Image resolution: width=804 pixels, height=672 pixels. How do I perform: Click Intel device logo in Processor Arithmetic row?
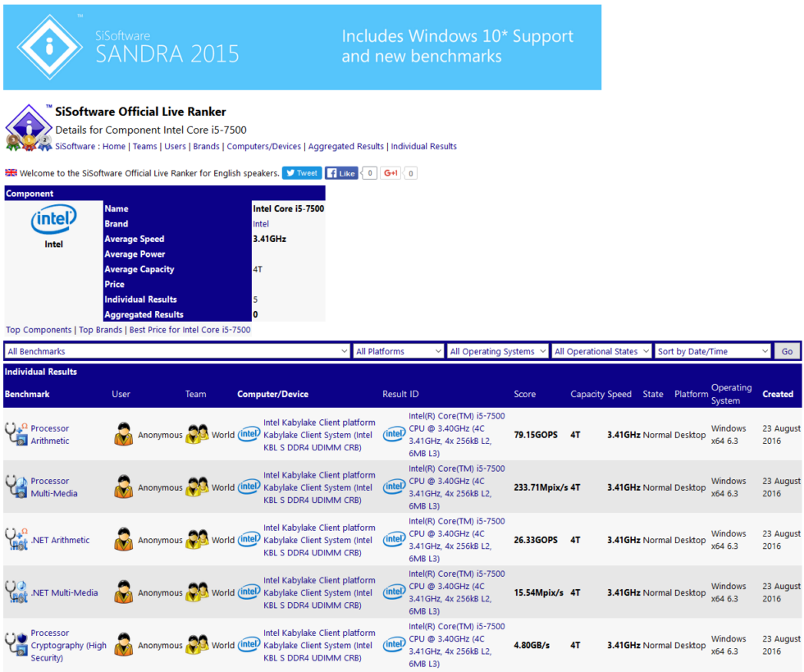tap(249, 434)
